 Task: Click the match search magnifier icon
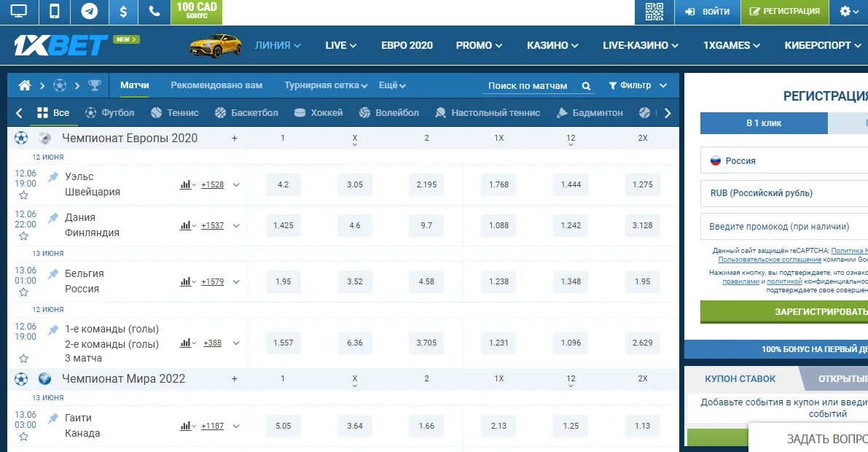coord(586,86)
